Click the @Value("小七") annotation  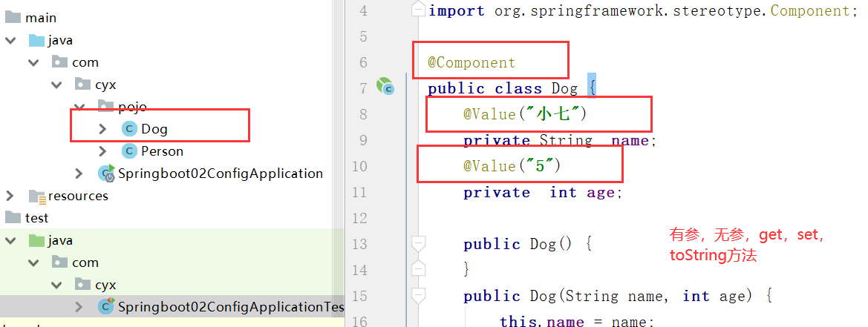[525, 113]
